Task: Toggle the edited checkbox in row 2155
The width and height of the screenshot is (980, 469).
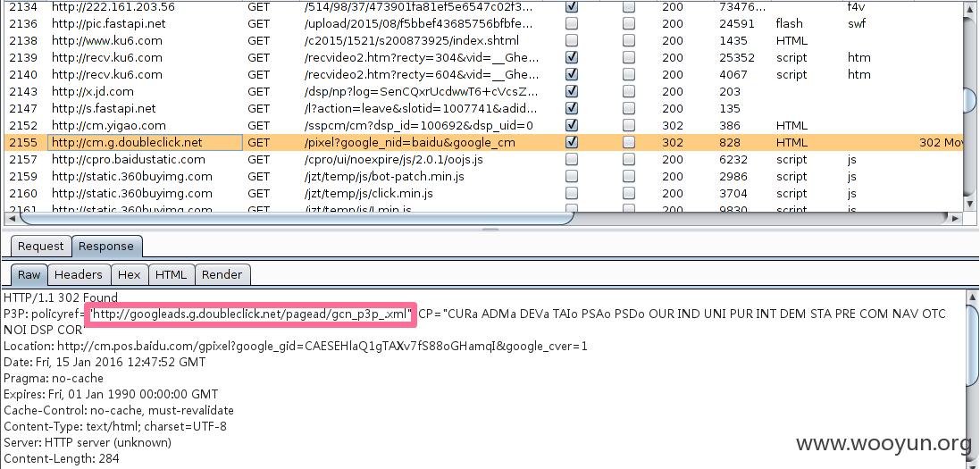Action: point(629,142)
